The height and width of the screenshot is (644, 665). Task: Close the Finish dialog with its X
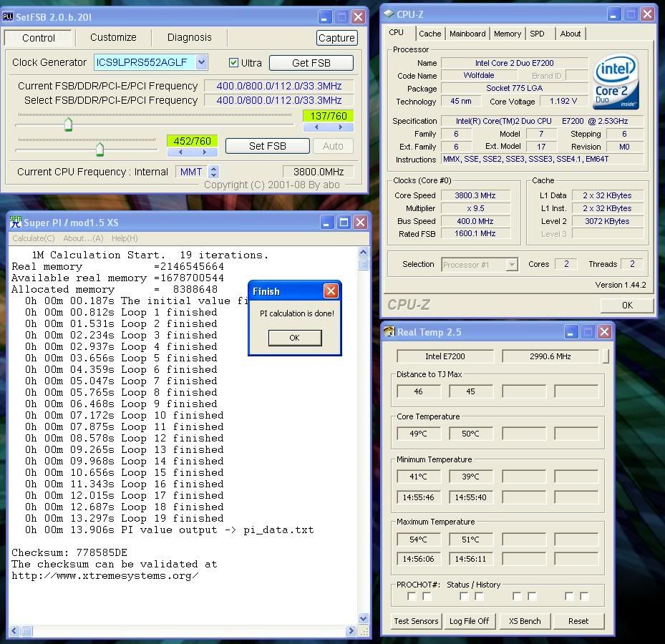click(331, 291)
